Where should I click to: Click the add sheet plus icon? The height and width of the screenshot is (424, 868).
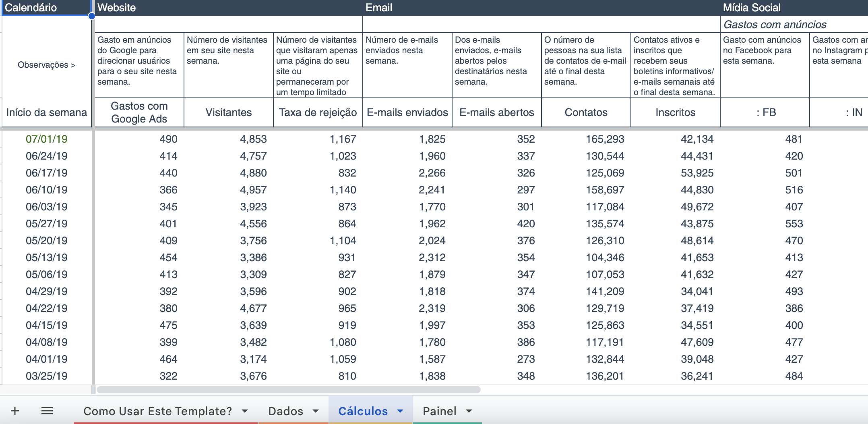(15, 411)
